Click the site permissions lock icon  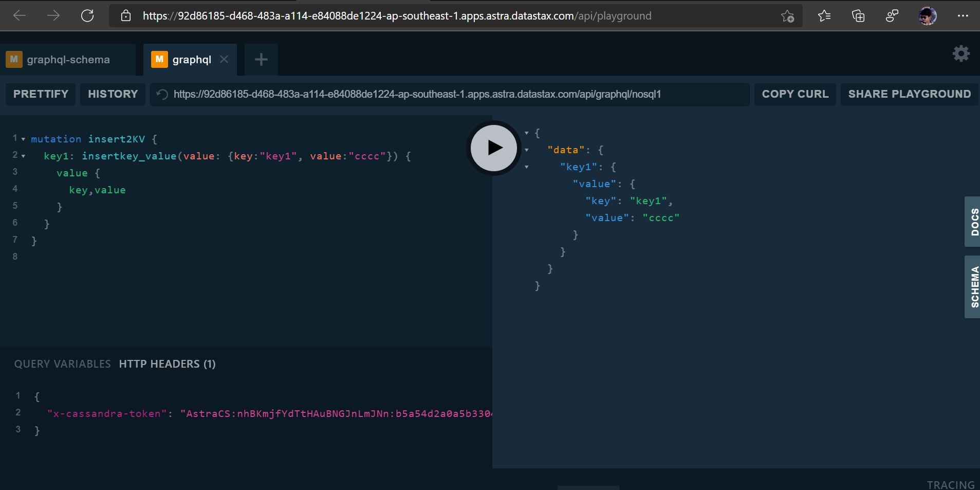[x=127, y=15]
